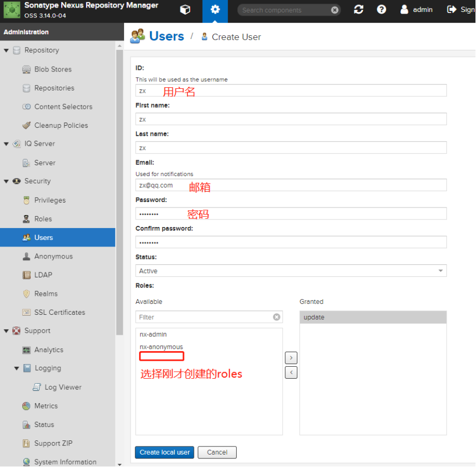476x467 pixels.
Task: Open Browse mode via the cube icon
Action: pos(185,10)
